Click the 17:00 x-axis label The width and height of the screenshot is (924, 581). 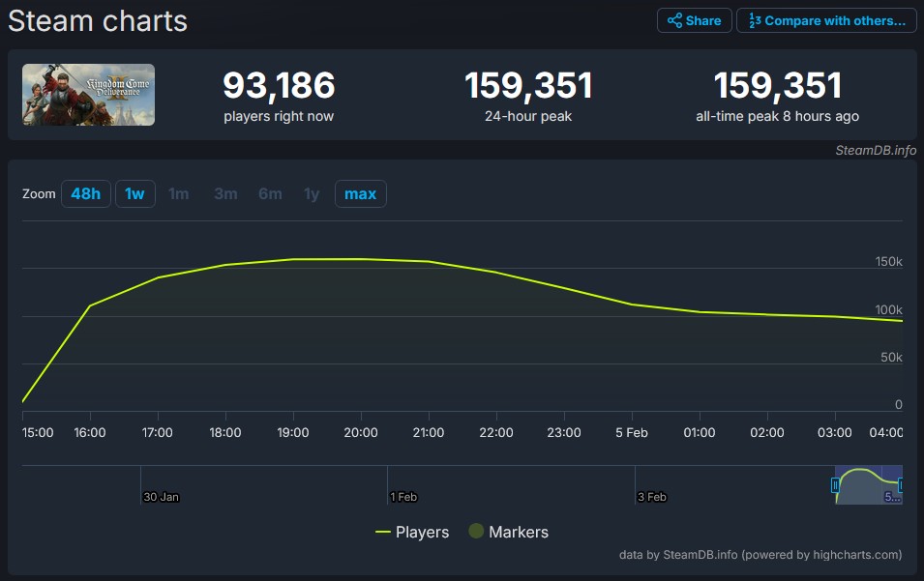(x=158, y=433)
